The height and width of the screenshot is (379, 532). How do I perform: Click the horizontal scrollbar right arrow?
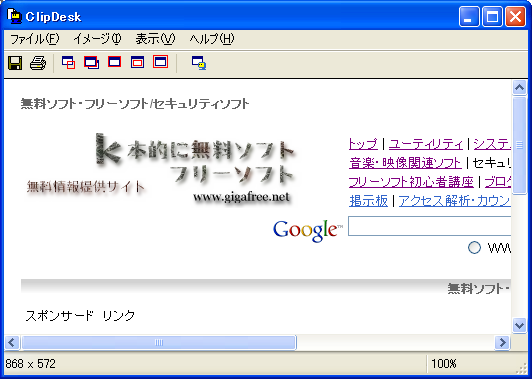[502, 342]
